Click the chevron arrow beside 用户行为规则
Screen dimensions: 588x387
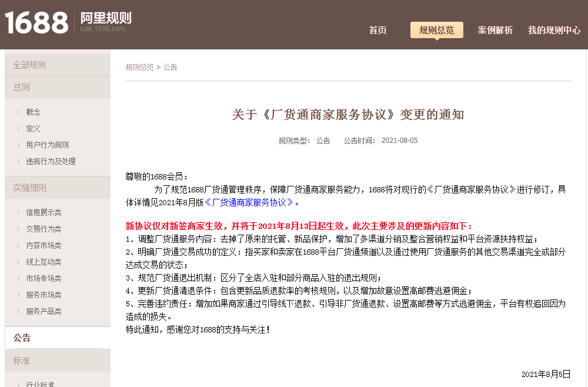18,145
